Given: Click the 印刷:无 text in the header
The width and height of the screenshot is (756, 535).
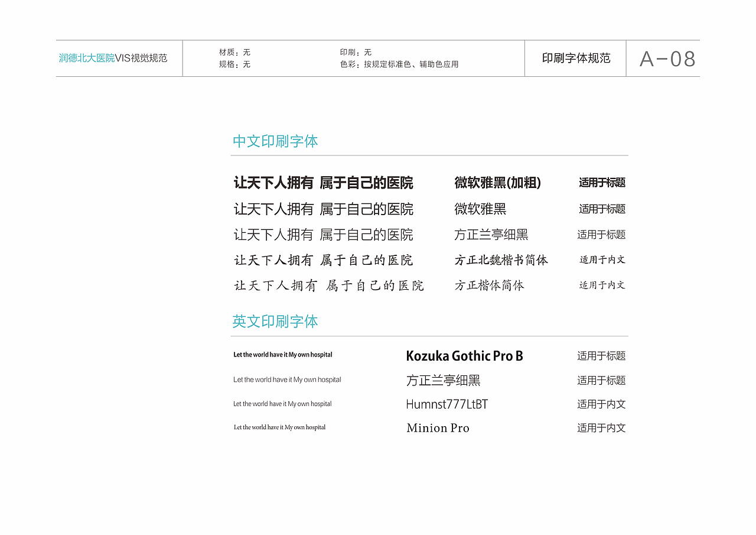Looking at the screenshot, I should point(356,52).
